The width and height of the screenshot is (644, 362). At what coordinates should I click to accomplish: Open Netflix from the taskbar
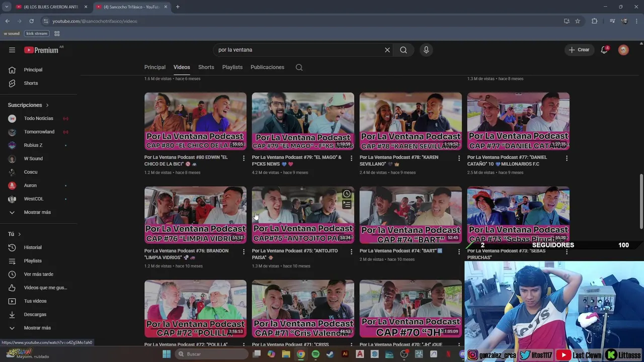448,354
